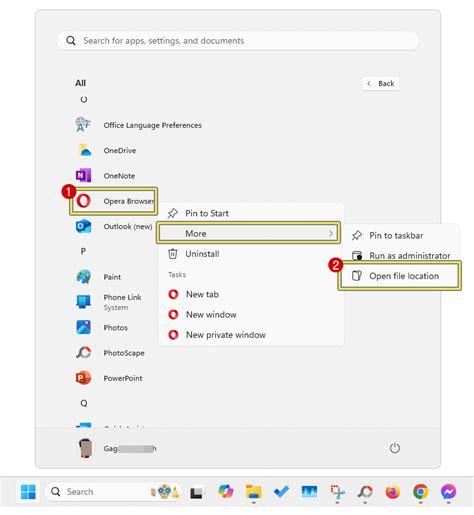The image size is (474, 515).
Task: Click the folder icon for Open file location
Action: 357,276
